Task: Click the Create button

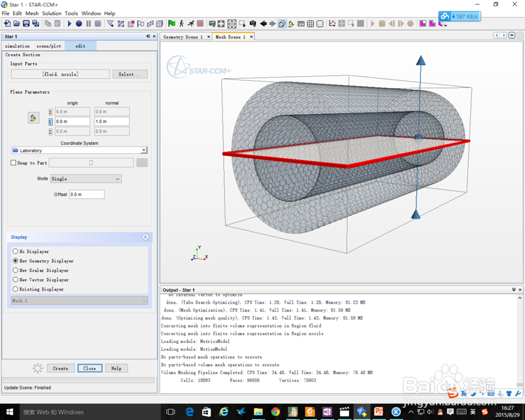Action: [x=60, y=369]
